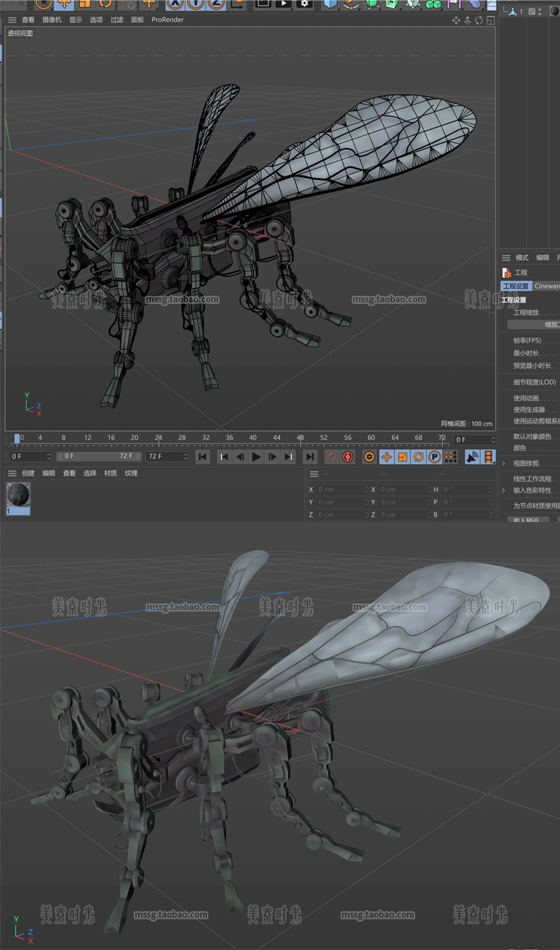Click the viewport hamburger menu icon
The width and height of the screenshot is (560, 950).
pos(12,20)
